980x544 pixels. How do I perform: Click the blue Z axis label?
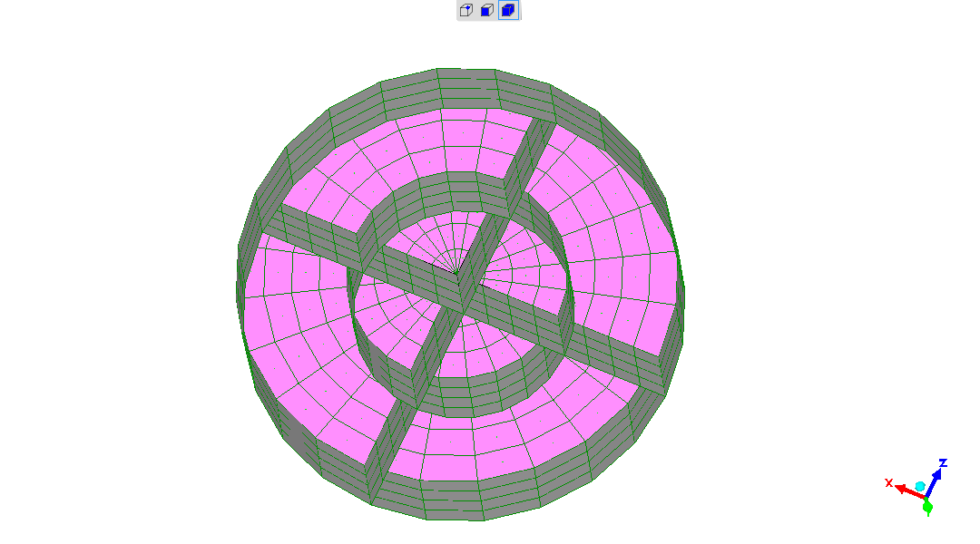tap(944, 463)
